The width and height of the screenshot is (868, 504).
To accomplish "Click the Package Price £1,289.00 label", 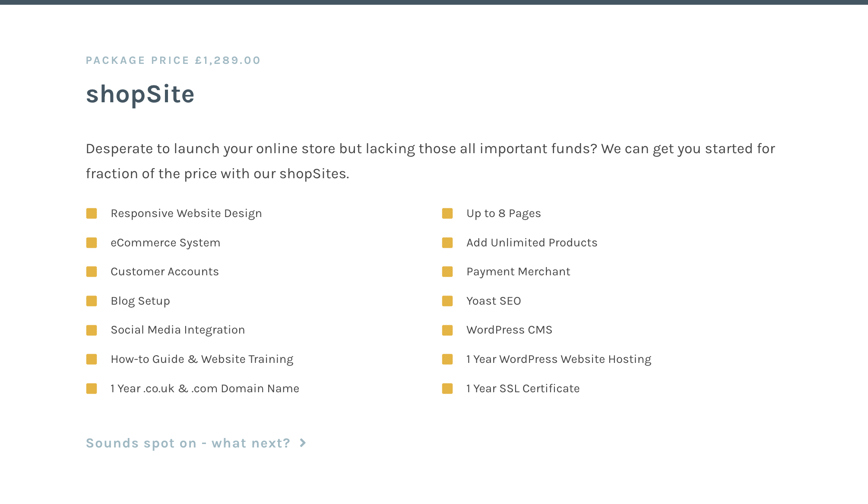I will click(173, 60).
